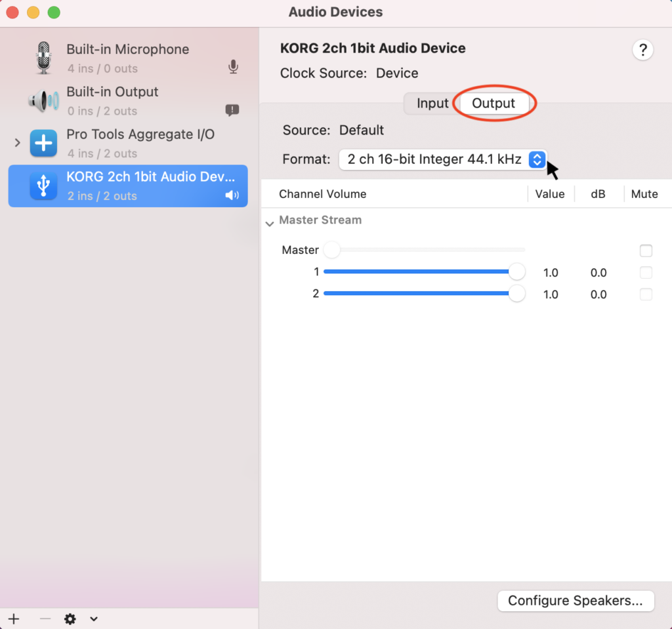Screen dimensions: 672x629
Task: Open help with the question mark button
Action: [642, 50]
